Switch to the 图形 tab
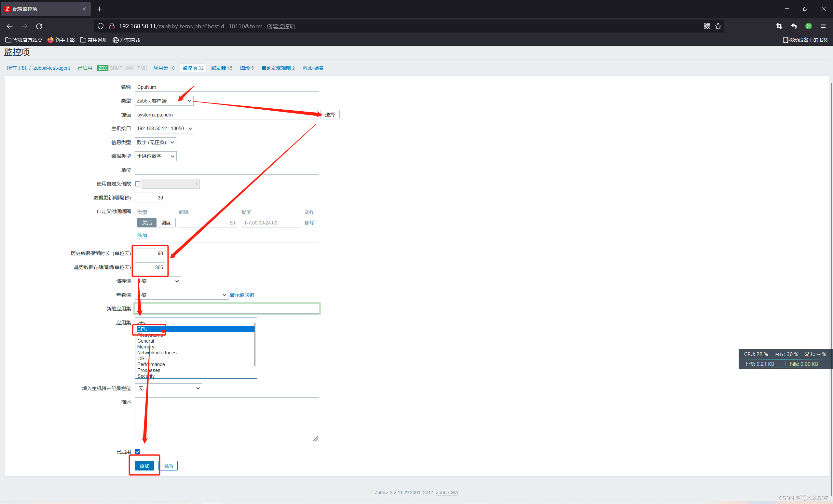 247,68
